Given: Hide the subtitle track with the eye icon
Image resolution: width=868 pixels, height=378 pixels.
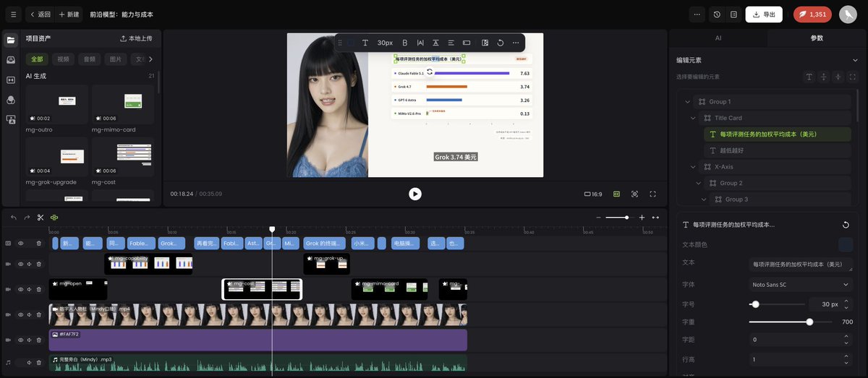Looking at the screenshot, I should 20,244.
